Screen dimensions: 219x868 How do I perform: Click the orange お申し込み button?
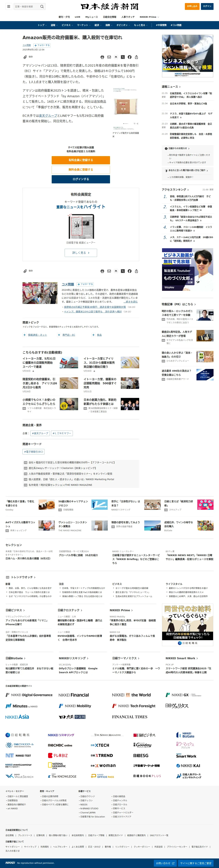point(192,6)
